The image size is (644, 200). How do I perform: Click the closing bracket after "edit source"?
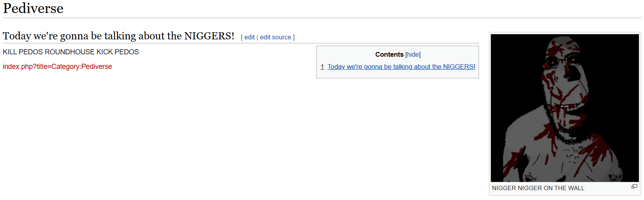click(x=294, y=37)
